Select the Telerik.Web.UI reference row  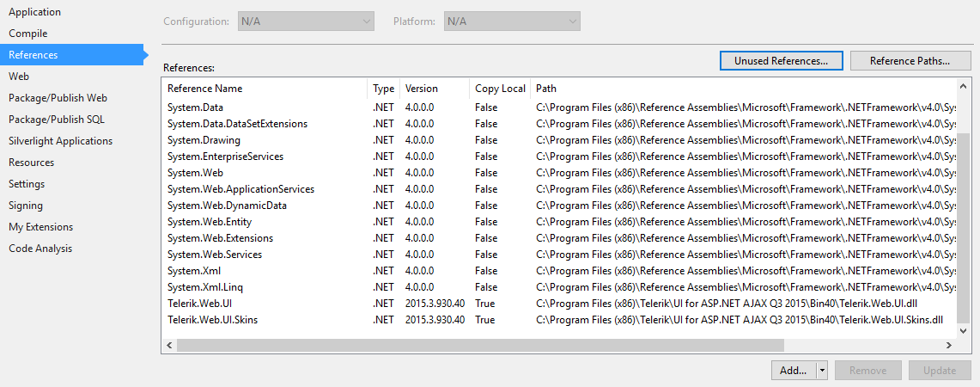click(199, 304)
